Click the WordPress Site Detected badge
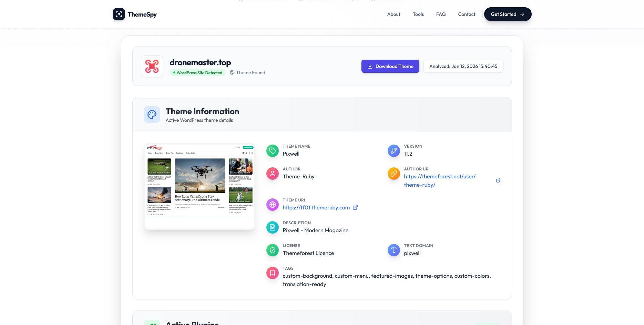This screenshot has width=644, height=325. [x=198, y=72]
